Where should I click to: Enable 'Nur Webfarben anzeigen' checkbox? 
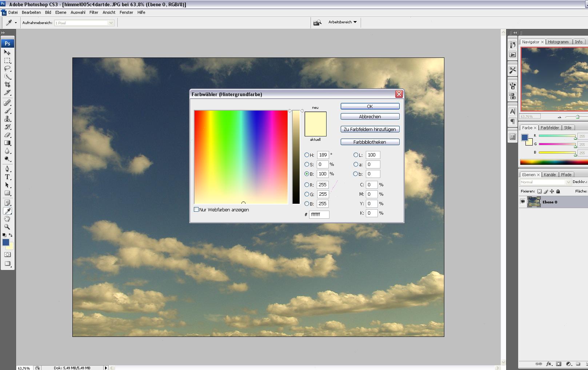[196, 210]
